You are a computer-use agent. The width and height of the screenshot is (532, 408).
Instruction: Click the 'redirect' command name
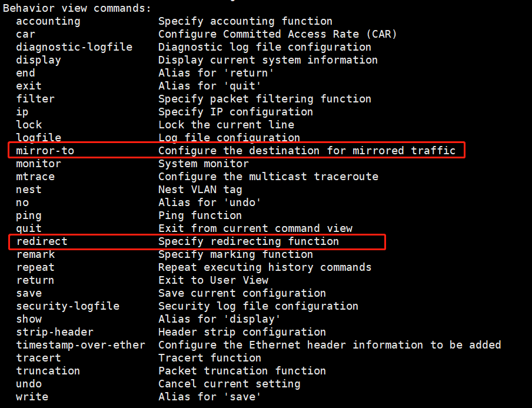click(42, 241)
